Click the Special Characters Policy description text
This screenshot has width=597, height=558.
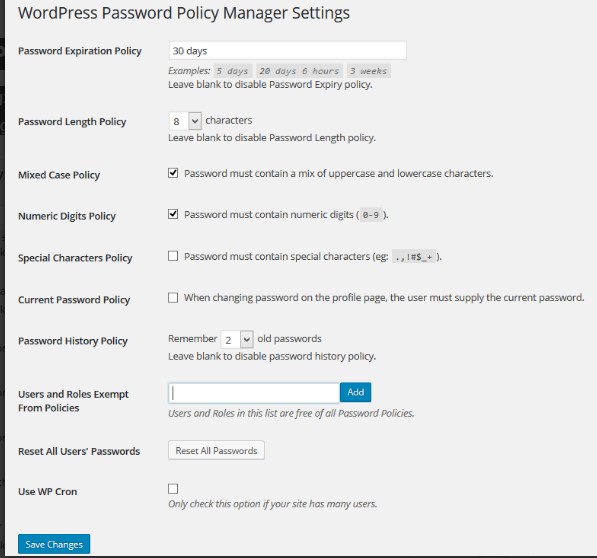[x=313, y=257]
